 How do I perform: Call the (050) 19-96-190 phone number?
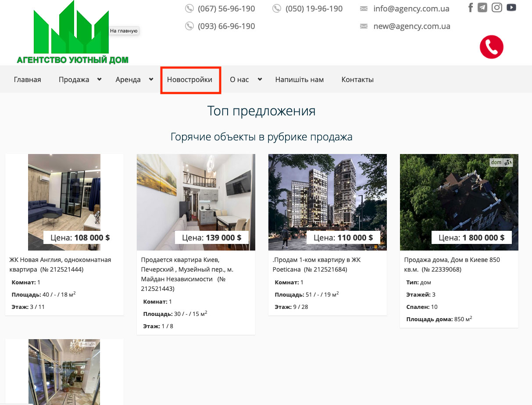pyautogui.click(x=314, y=9)
